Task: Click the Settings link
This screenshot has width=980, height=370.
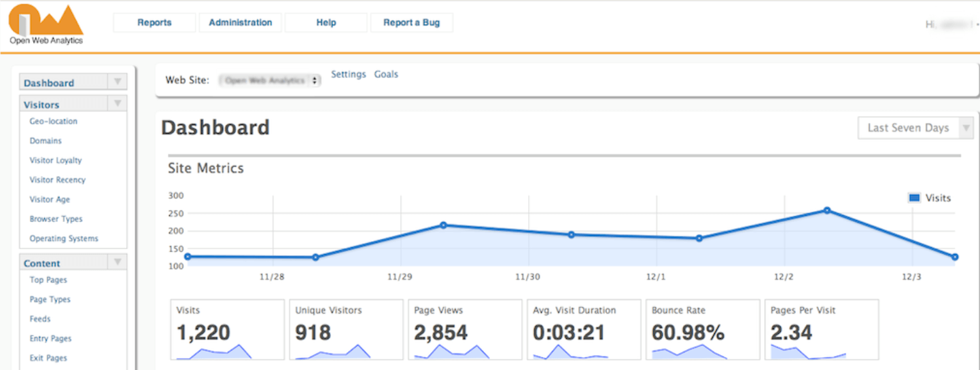Action: (x=349, y=75)
